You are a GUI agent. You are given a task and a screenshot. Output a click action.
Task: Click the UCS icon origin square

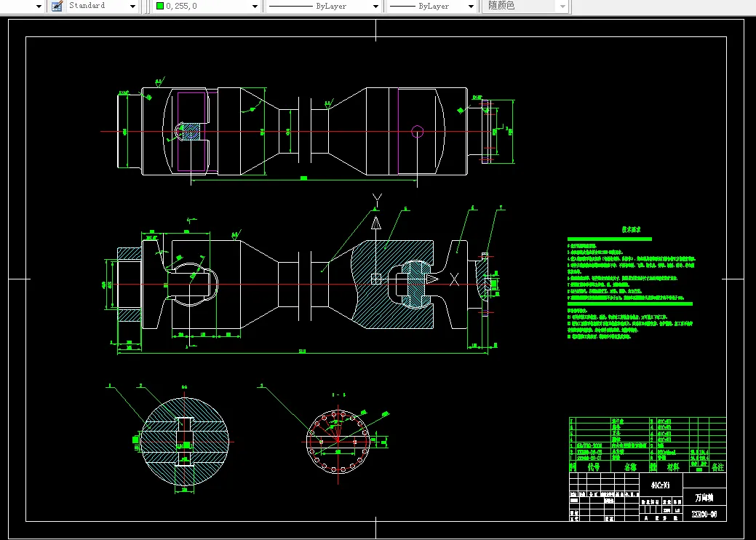376,279
